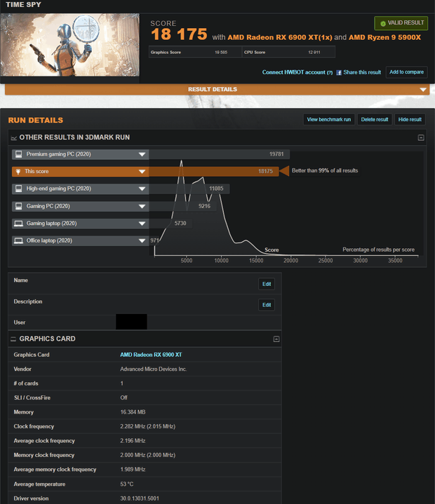Click Edit button for Name

pyautogui.click(x=267, y=284)
